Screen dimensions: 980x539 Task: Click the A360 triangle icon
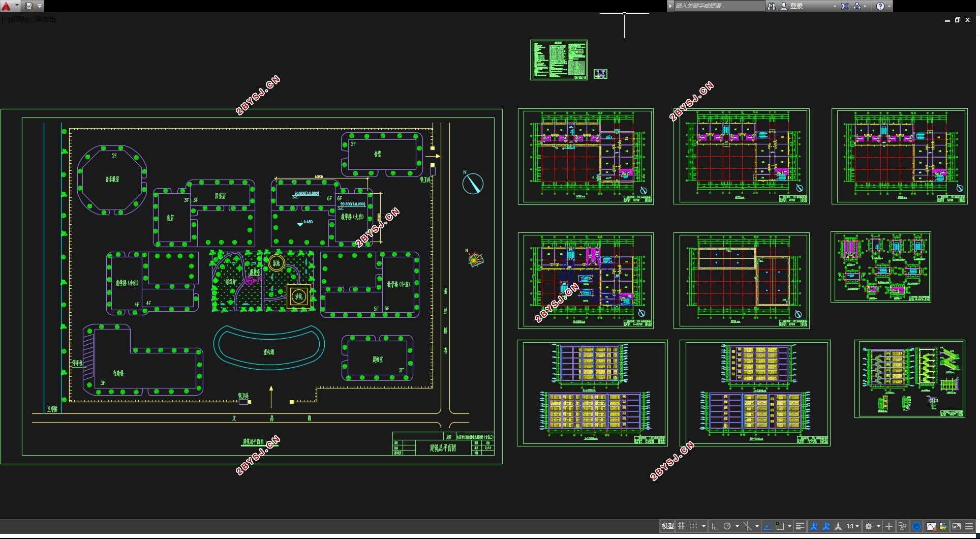coord(857,6)
